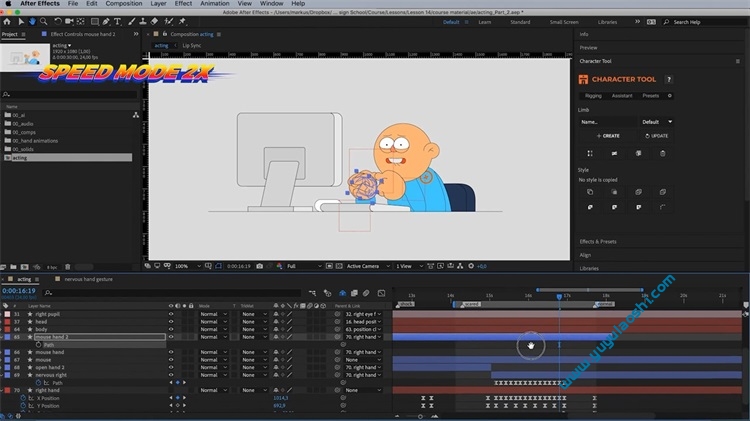Open the 1 View layout dropdown

(409, 266)
